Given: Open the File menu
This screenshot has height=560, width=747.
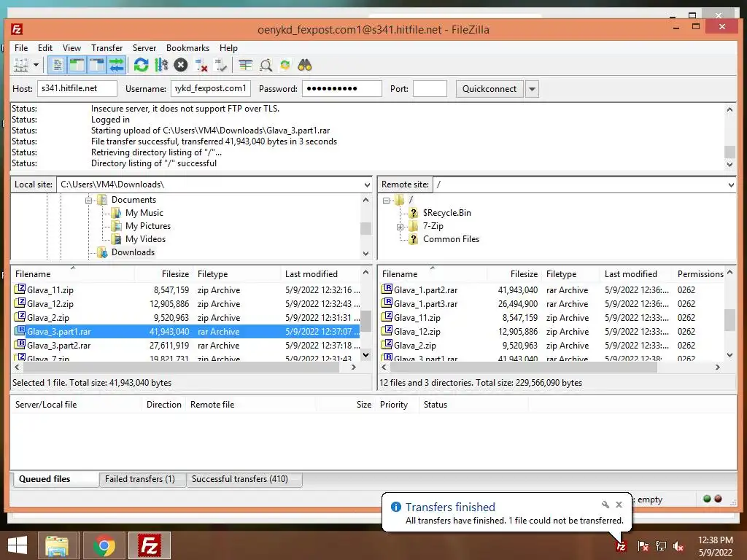Looking at the screenshot, I should coord(21,47).
